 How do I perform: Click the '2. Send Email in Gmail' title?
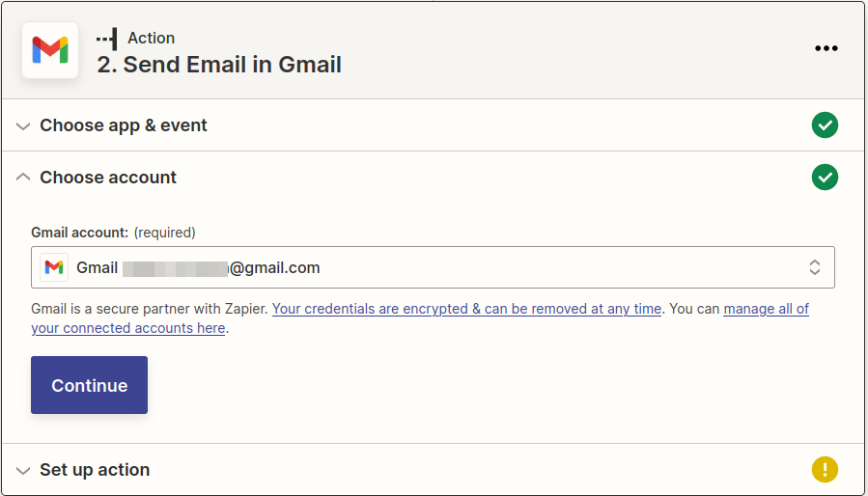219,65
